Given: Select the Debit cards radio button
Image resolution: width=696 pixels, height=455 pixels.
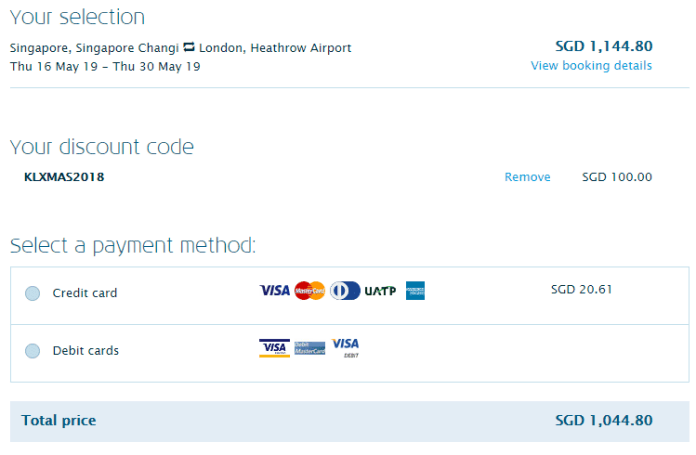Looking at the screenshot, I should click(32, 351).
